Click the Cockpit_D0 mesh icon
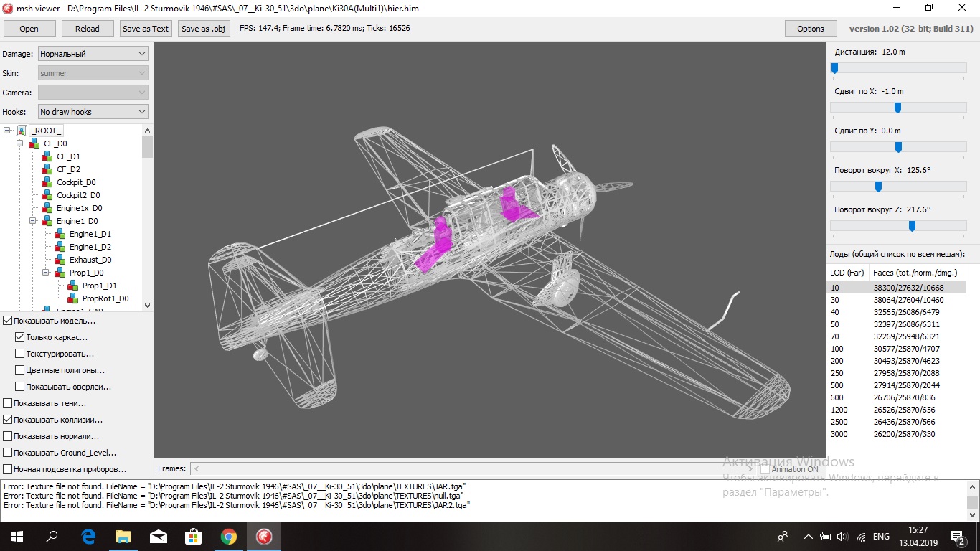The height and width of the screenshot is (551, 980). pyautogui.click(x=47, y=182)
